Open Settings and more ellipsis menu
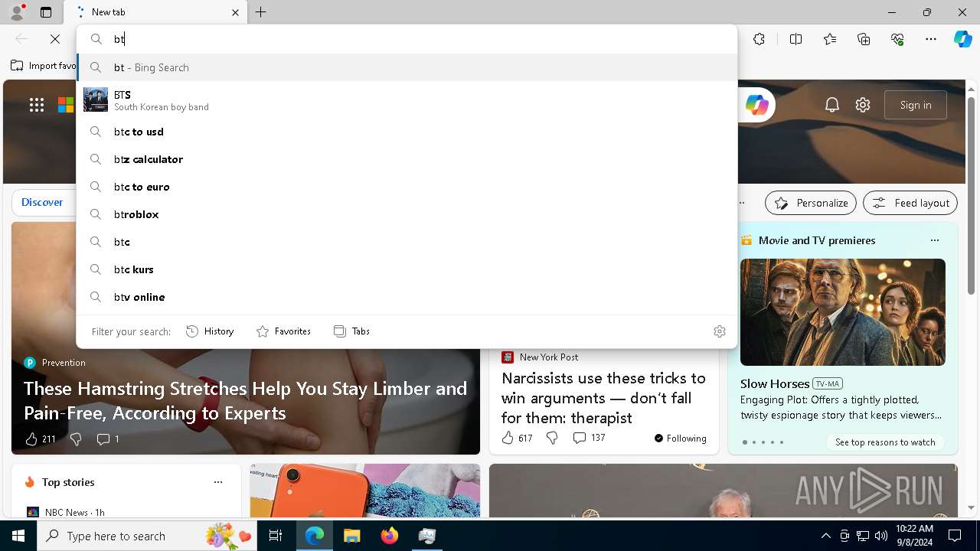This screenshot has height=551, width=980. 931,39
